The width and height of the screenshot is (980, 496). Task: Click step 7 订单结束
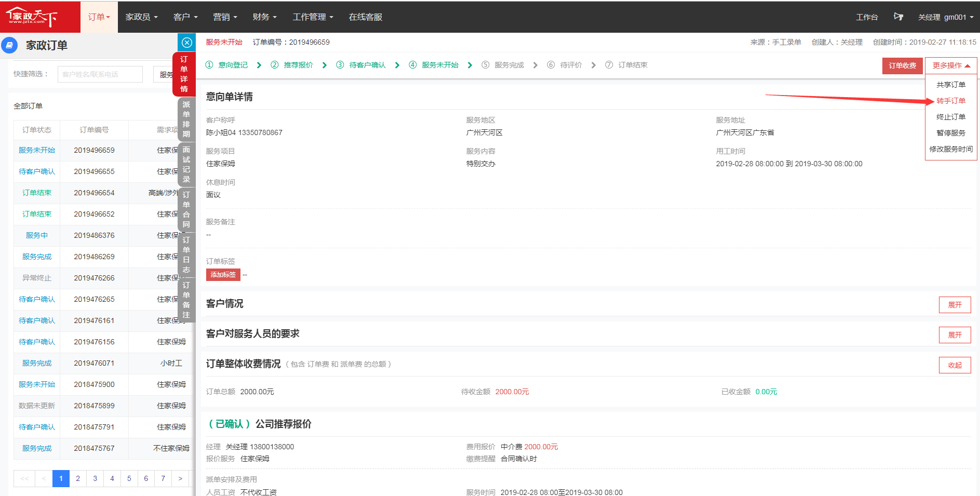pos(626,65)
